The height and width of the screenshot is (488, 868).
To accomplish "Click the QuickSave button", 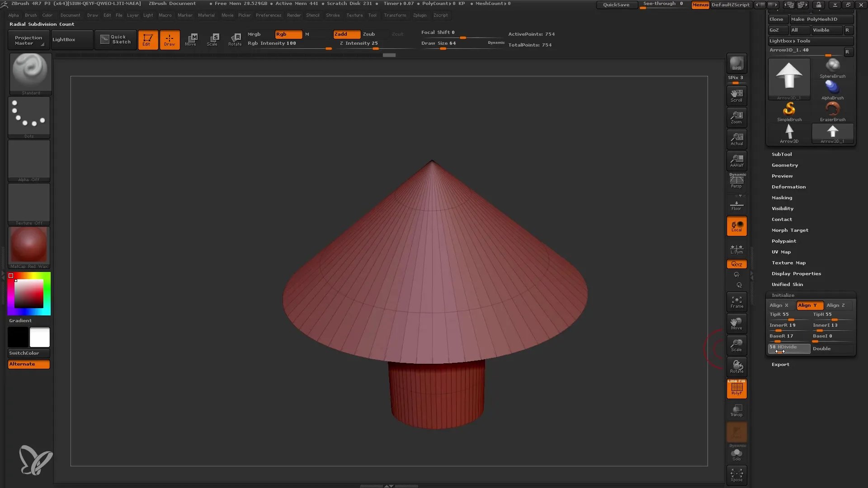I will tap(616, 4).
